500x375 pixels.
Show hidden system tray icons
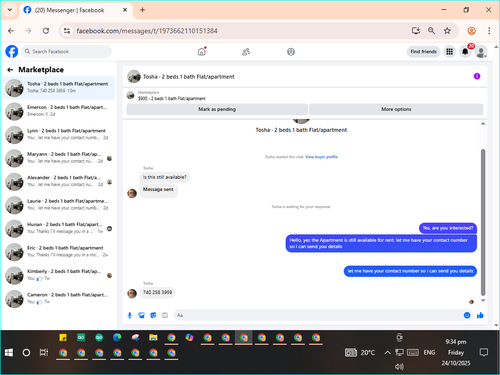point(387,352)
